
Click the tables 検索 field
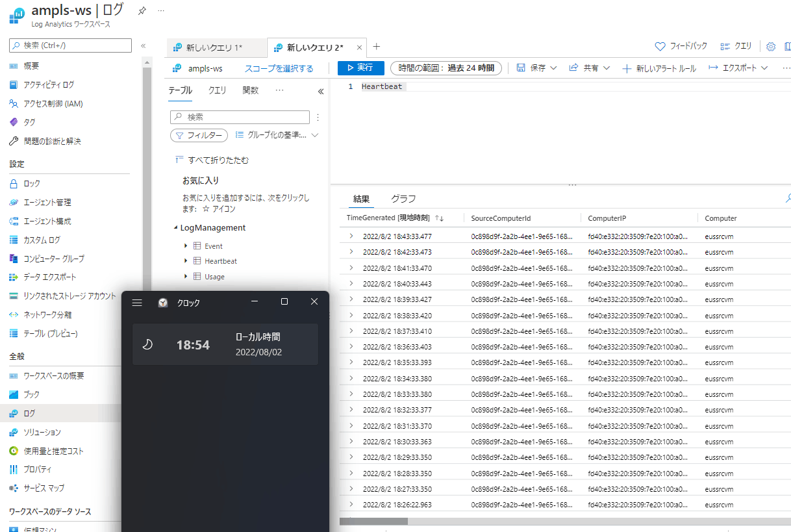240,117
